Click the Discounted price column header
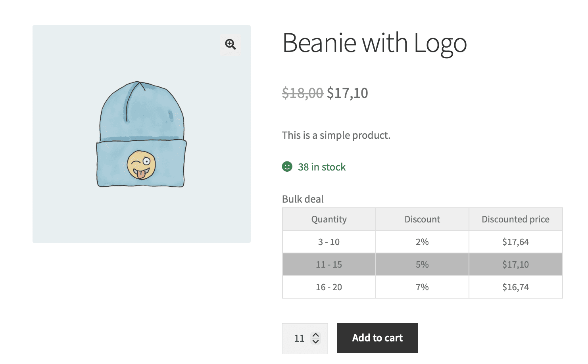588x364 pixels. pyautogui.click(x=515, y=219)
